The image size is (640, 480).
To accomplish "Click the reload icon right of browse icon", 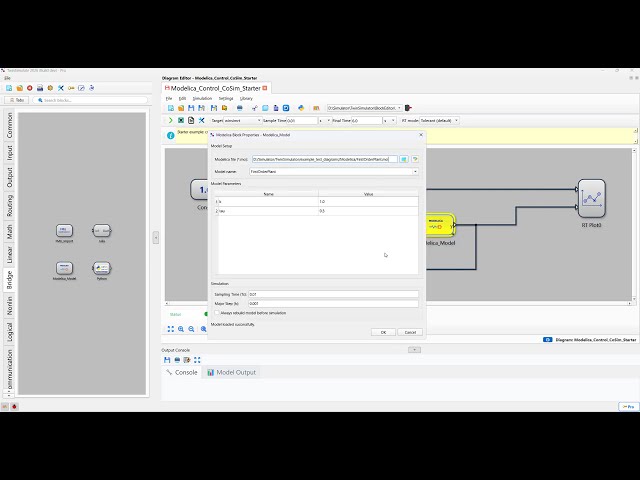I will coord(415,159).
